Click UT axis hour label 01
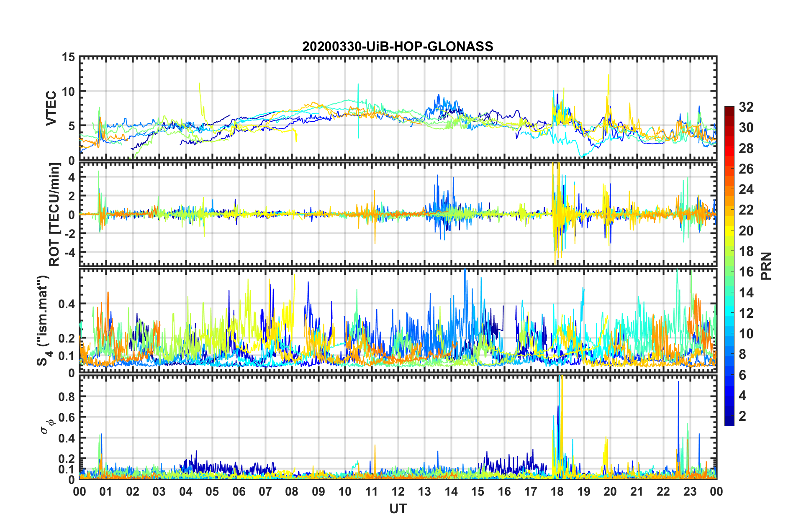Image resolution: width=796 pixels, height=532 pixels. [106, 491]
